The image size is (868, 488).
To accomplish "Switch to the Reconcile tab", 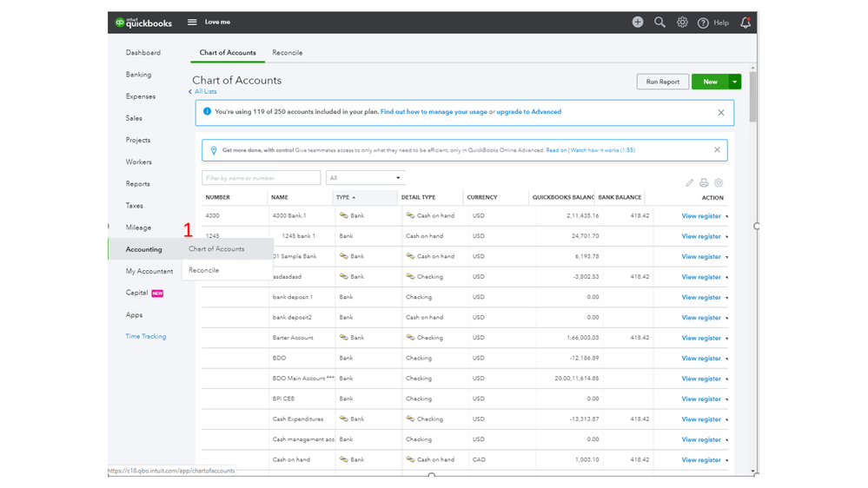I will point(288,53).
